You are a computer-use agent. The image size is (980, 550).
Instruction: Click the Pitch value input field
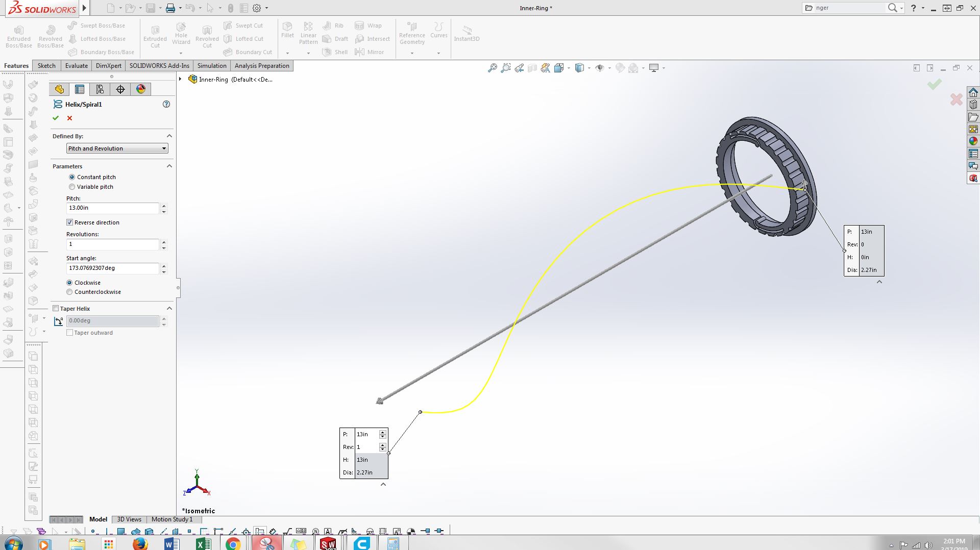pyautogui.click(x=113, y=208)
